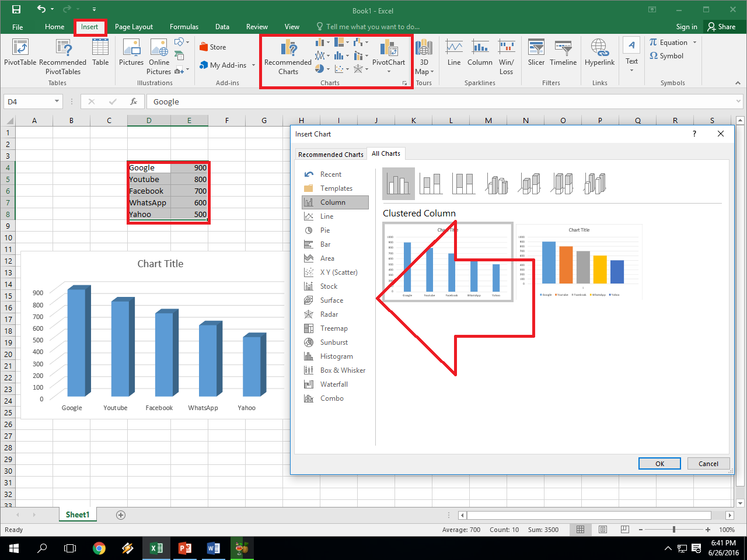Open the File menu
The width and height of the screenshot is (747, 560).
coord(18,27)
